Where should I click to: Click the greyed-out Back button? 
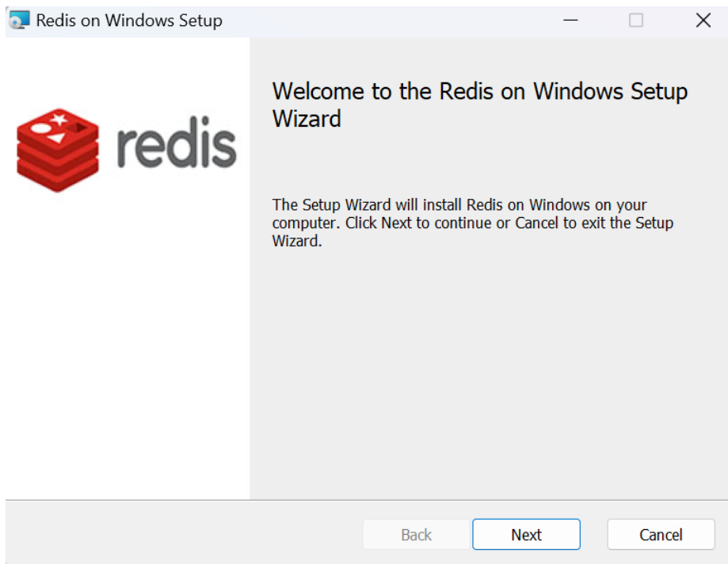click(416, 534)
